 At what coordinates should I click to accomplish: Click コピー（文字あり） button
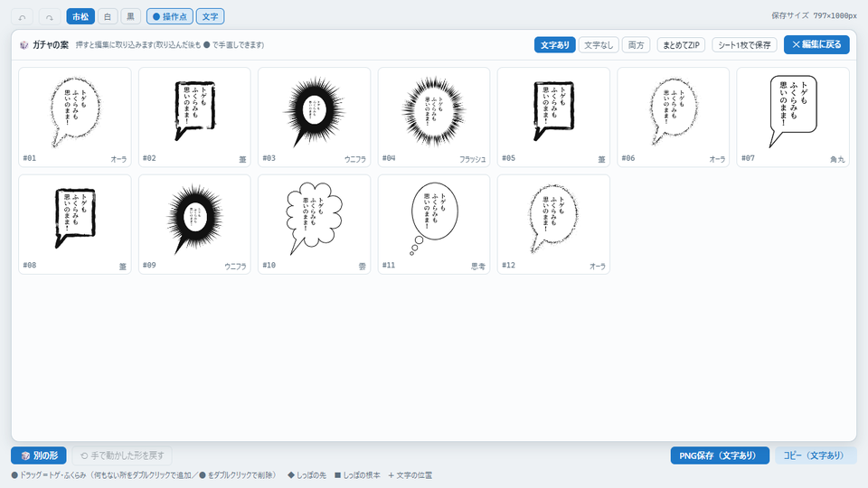pos(816,455)
